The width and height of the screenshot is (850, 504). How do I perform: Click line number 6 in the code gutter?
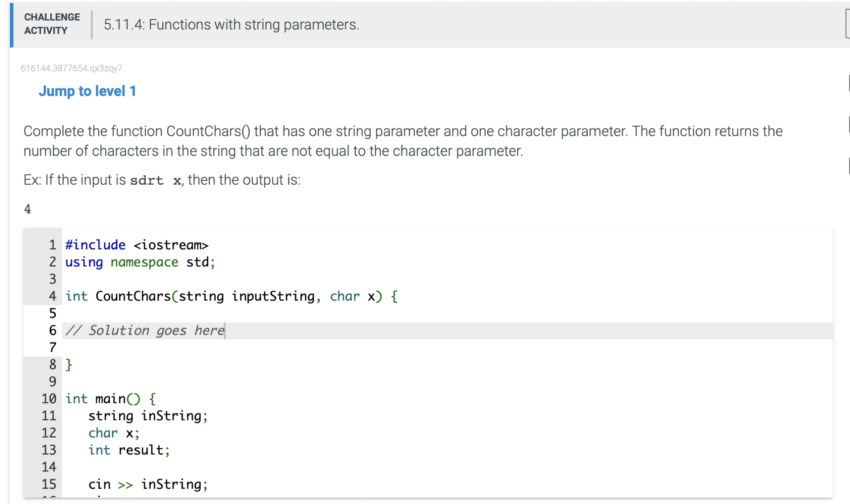point(52,330)
